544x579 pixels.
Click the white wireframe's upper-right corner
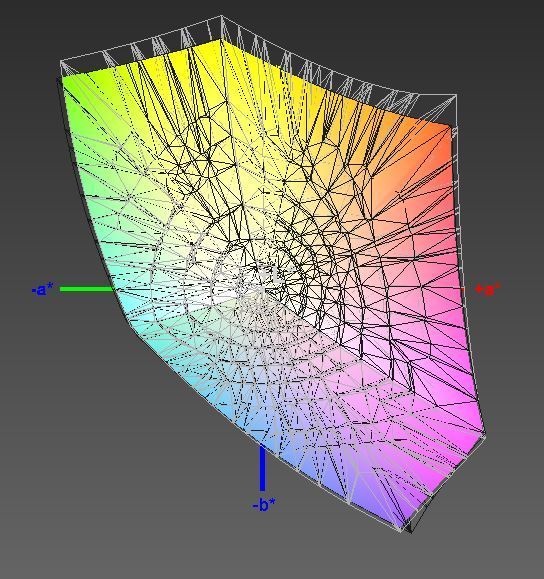[456, 96]
